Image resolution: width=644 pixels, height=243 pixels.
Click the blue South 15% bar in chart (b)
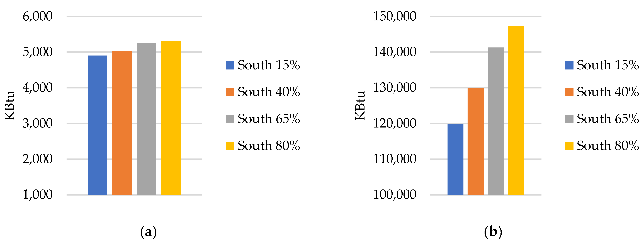[x=455, y=159]
